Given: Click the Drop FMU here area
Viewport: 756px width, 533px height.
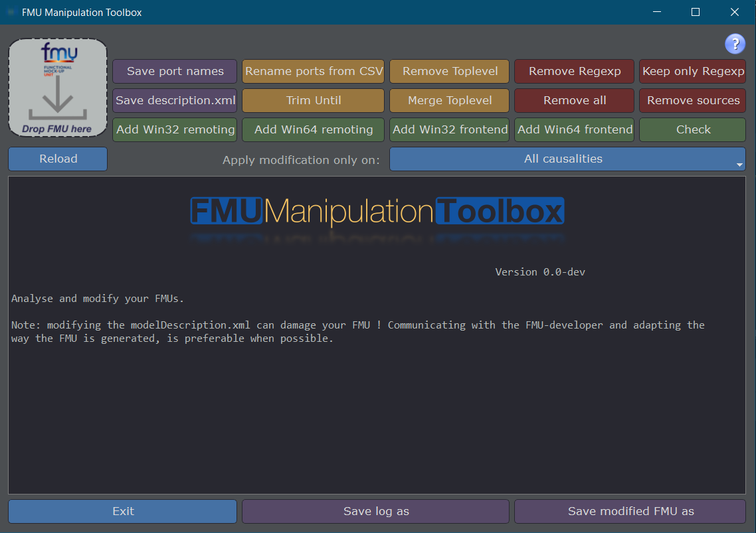Looking at the screenshot, I should coord(58,88).
